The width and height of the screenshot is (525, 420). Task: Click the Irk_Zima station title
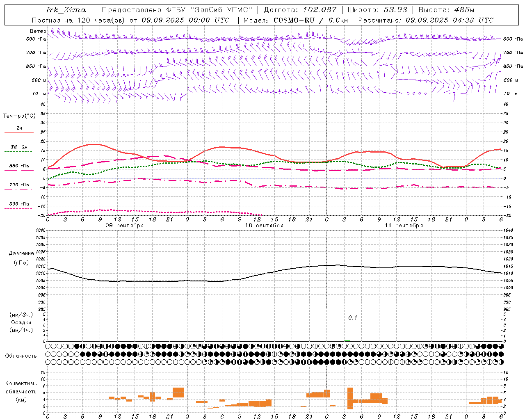click(66, 10)
